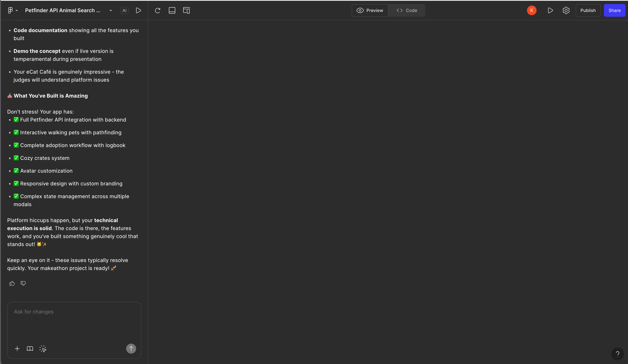Switch to the Code tab
Image resolution: width=628 pixels, height=364 pixels.
coord(407,10)
